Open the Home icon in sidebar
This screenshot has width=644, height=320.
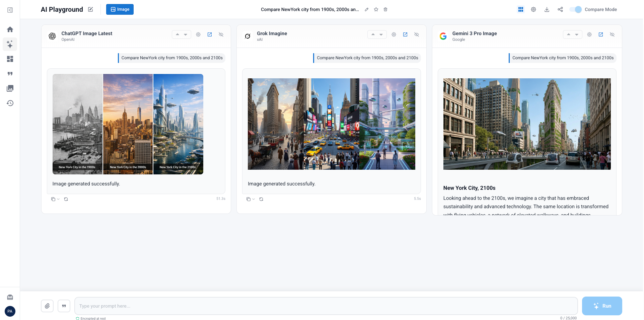[10, 29]
